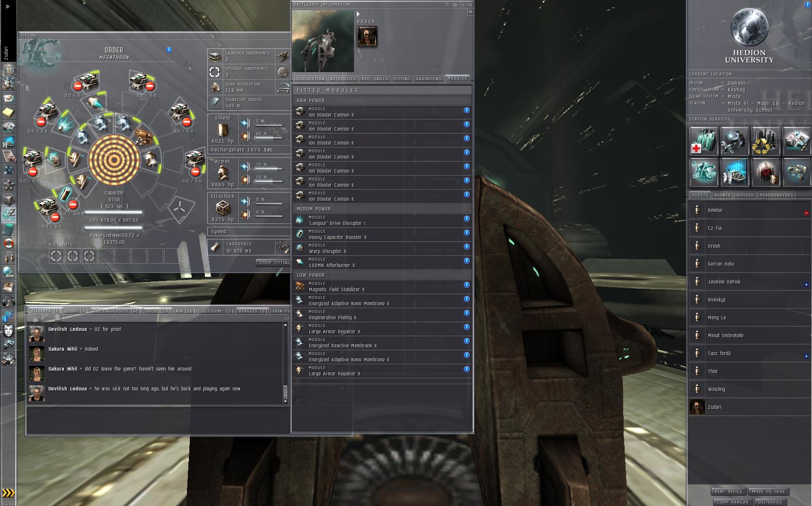Show info for Warp Disruptor II
Screen dimensions: 812x506
466,247
